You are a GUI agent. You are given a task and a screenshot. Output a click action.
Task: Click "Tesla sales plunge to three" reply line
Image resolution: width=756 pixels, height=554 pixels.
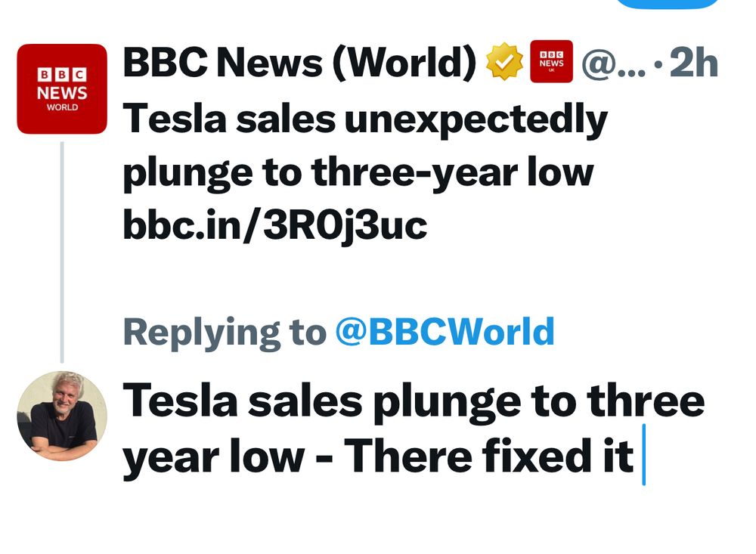tap(414, 401)
